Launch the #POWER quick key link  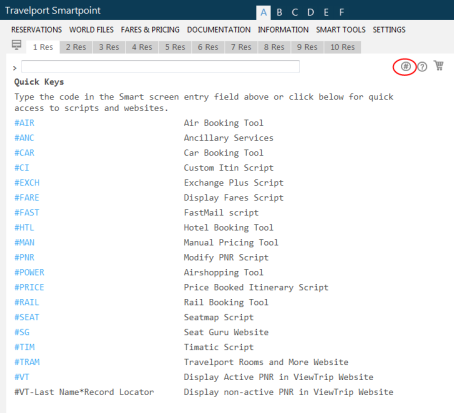[29, 272]
